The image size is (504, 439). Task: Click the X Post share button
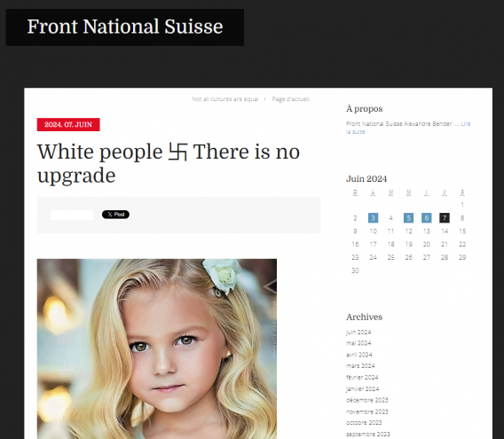(115, 215)
